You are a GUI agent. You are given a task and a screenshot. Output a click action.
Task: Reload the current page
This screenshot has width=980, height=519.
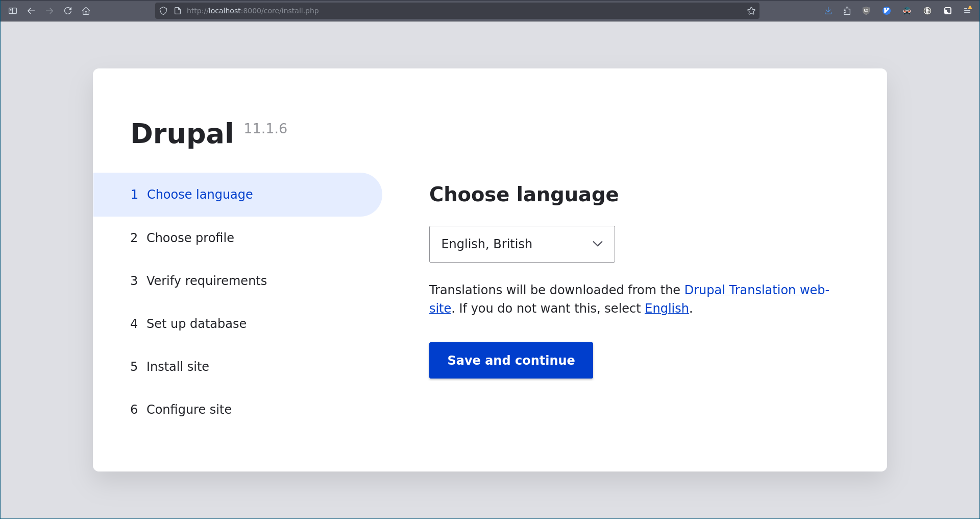click(68, 11)
